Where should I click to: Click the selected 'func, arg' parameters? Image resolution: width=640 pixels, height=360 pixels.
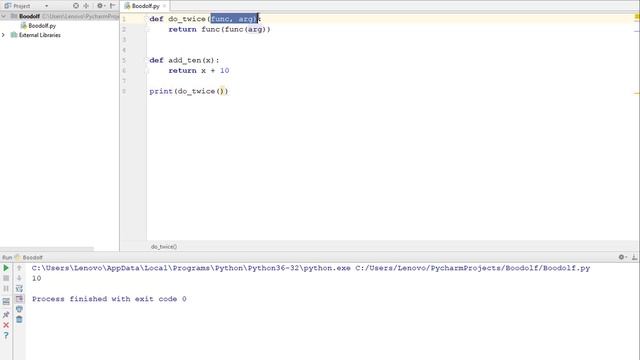point(234,19)
